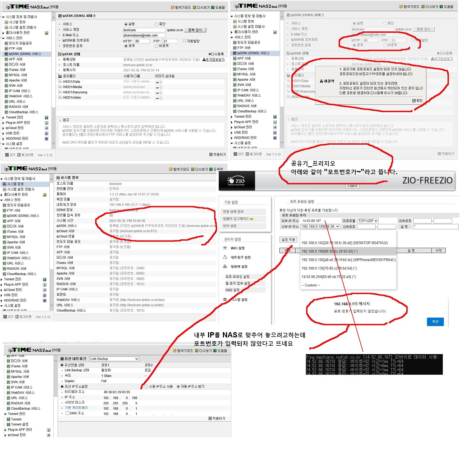Click blue 확인 button in 192.168.0.1 message

tap(435, 322)
